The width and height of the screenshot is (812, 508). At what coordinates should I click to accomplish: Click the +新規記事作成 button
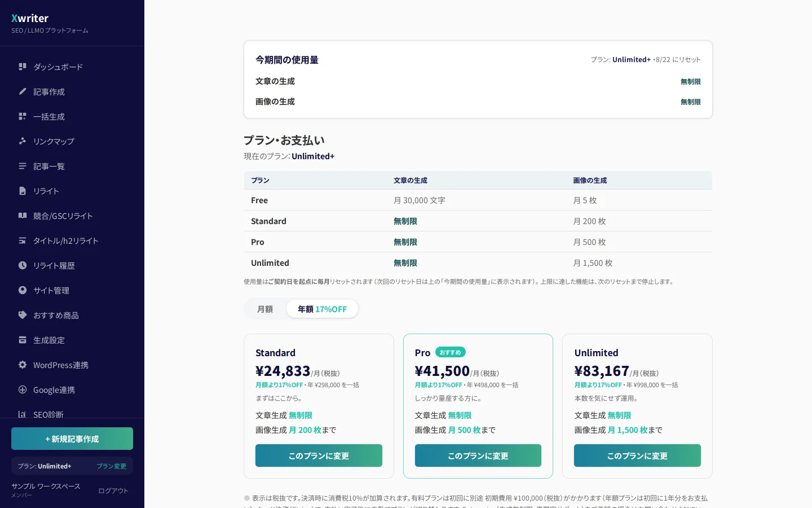click(x=72, y=439)
